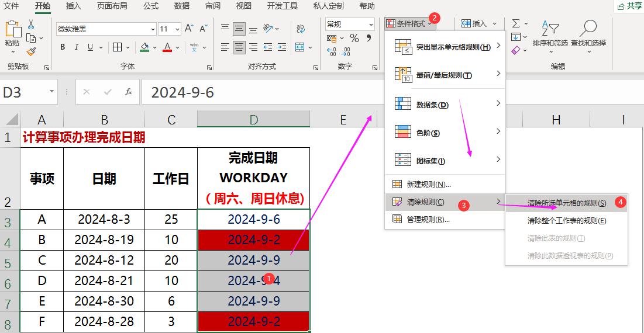The image size is (644, 333).
Task: Choose 新建规则 menu item
Action: (445, 185)
